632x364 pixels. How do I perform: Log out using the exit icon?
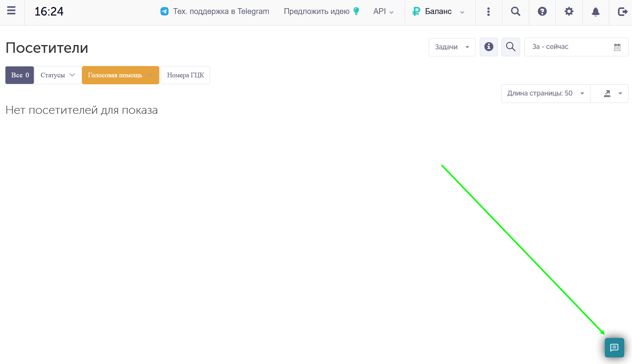point(622,12)
